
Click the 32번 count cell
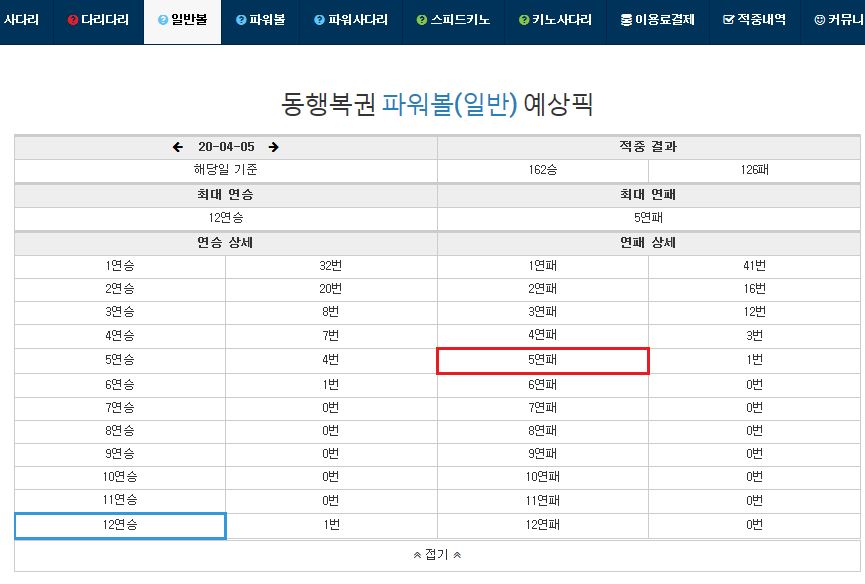(x=330, y=266)
